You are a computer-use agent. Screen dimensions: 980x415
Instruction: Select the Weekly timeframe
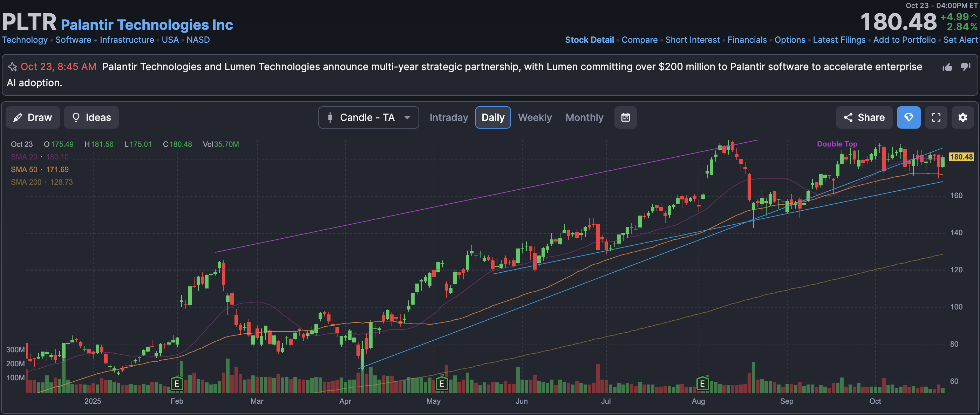(x=535, y=117)
